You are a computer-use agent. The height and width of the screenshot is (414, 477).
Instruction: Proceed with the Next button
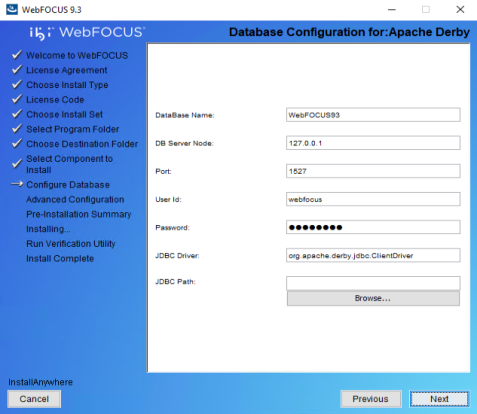[439, 399]
